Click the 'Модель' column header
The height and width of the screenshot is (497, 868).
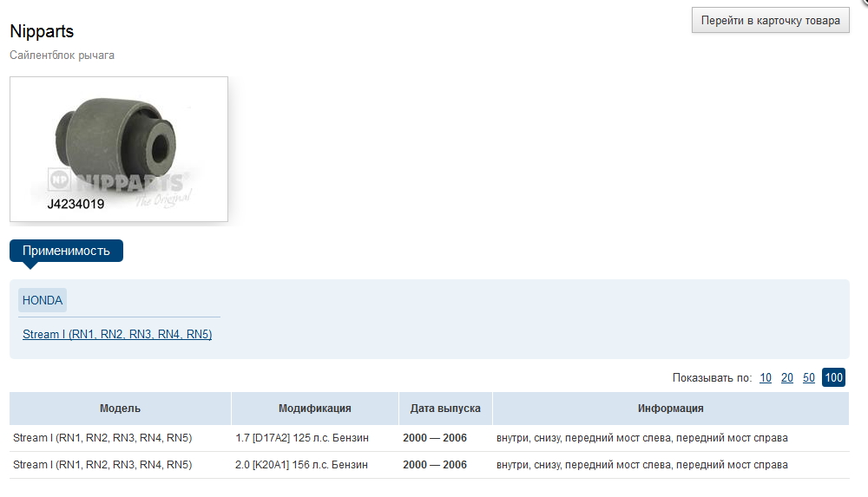click(x=120, y=409)
